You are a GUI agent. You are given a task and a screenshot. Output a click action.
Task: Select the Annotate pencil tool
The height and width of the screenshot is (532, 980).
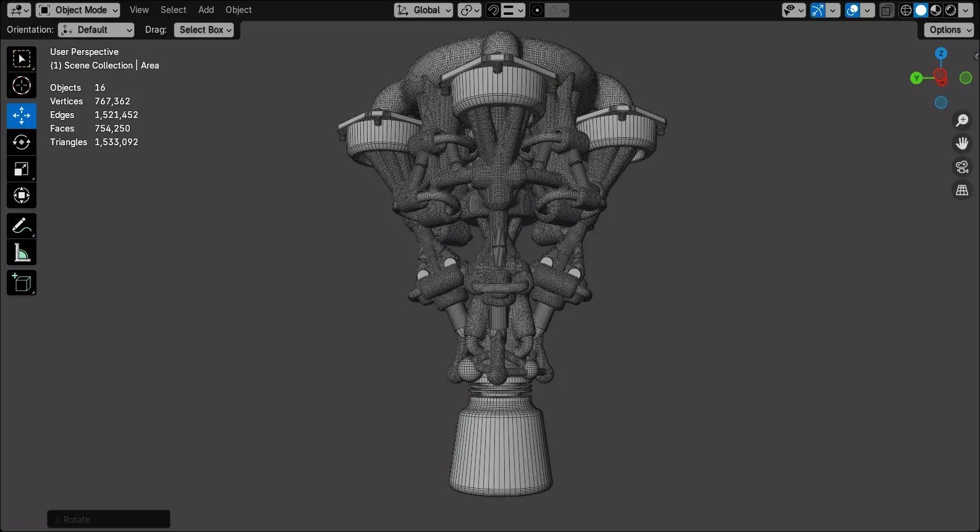22,226
